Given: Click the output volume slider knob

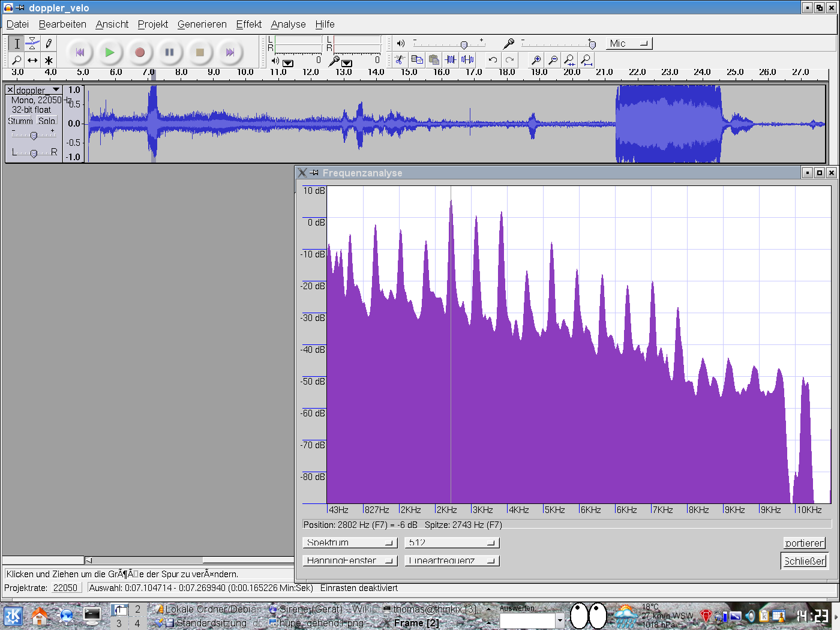Looking at the screenshot, I should pyautogui.click(x=464, y=44).
